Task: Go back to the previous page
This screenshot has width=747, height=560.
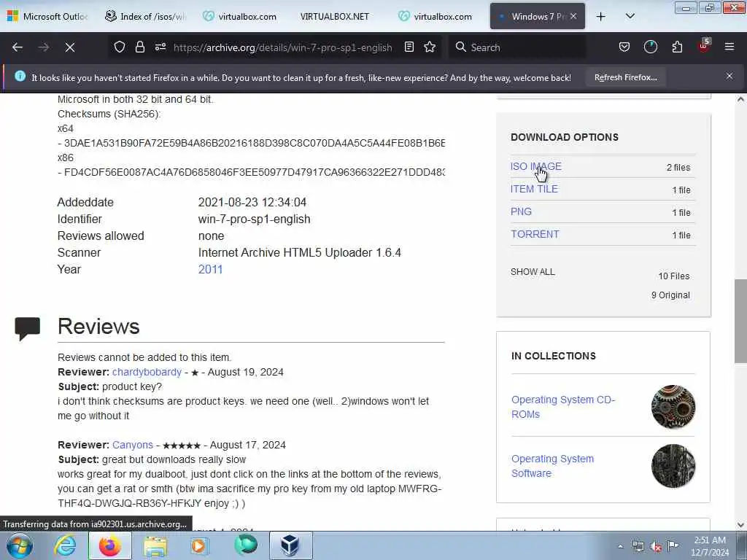Action: point(18,47)
